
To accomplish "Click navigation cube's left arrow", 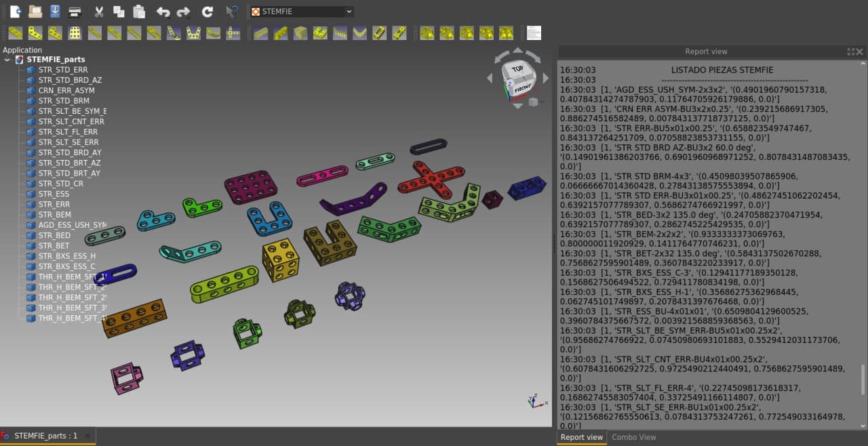I will coord(490,79).
